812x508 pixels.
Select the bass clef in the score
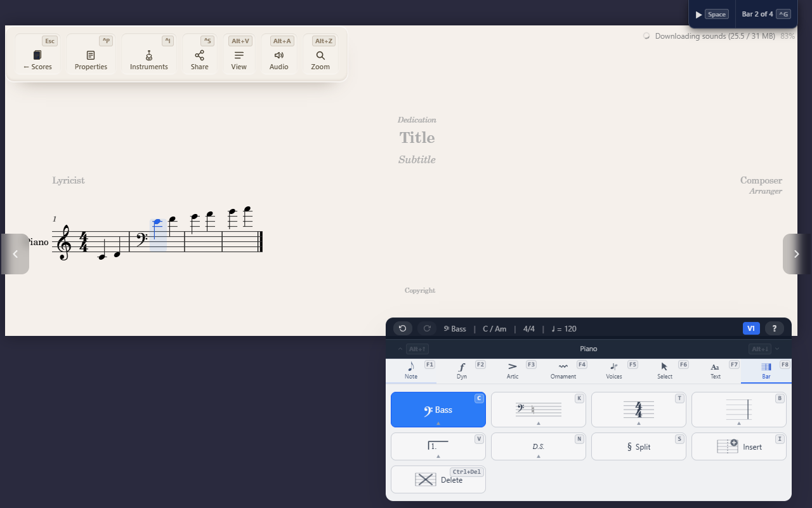[141, 239]
